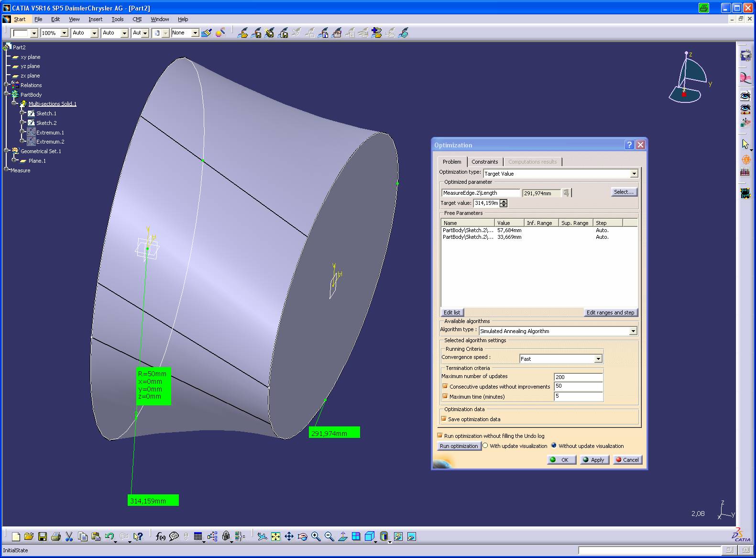
Task: Select Extremum.2 in the specification tree
Action: pos(50,142)
